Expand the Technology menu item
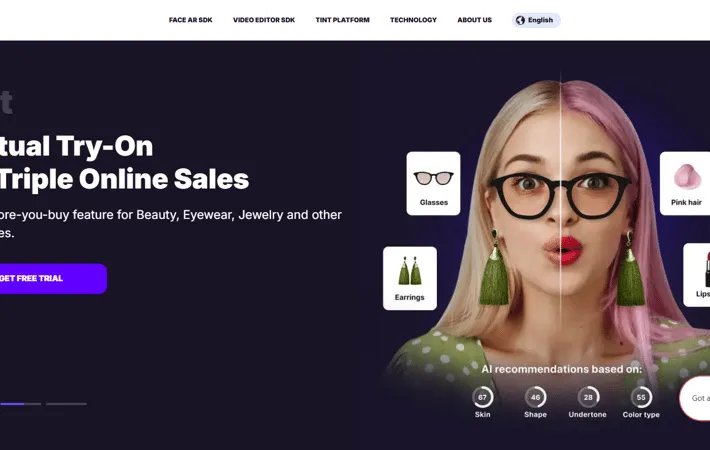Image resolution: width=710 pixels, height=450 pixels. pos(413,20)
